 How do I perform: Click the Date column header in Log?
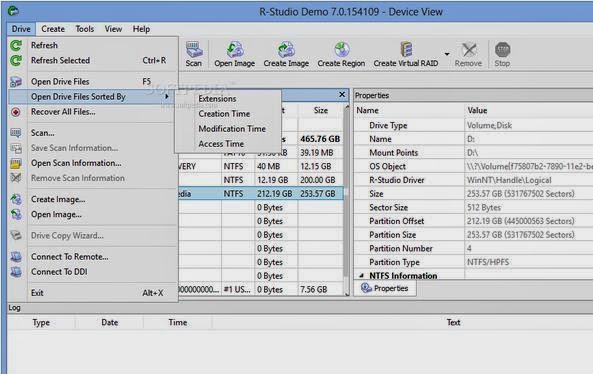click(x=110, y=323)
